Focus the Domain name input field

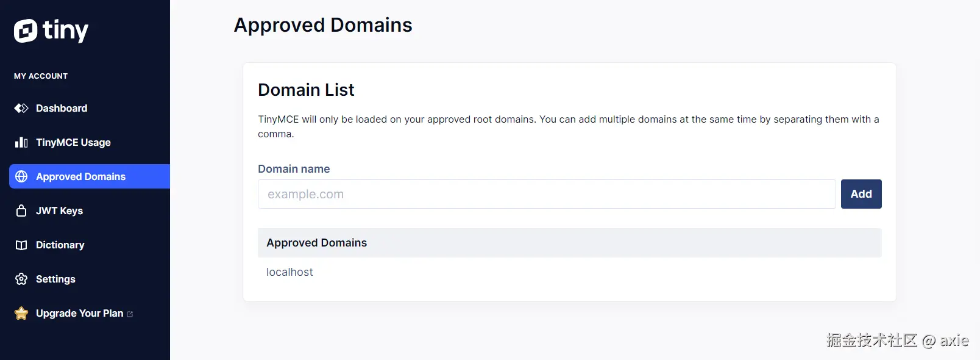546,194
